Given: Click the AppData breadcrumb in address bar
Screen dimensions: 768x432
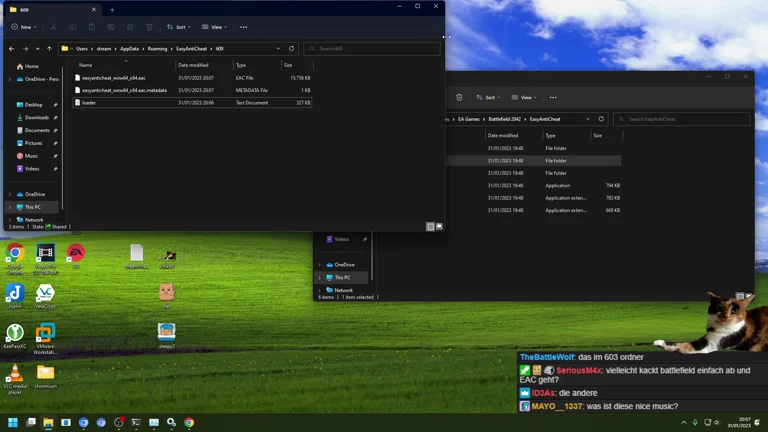Looking at the screenshot, I should click(130, 48).
